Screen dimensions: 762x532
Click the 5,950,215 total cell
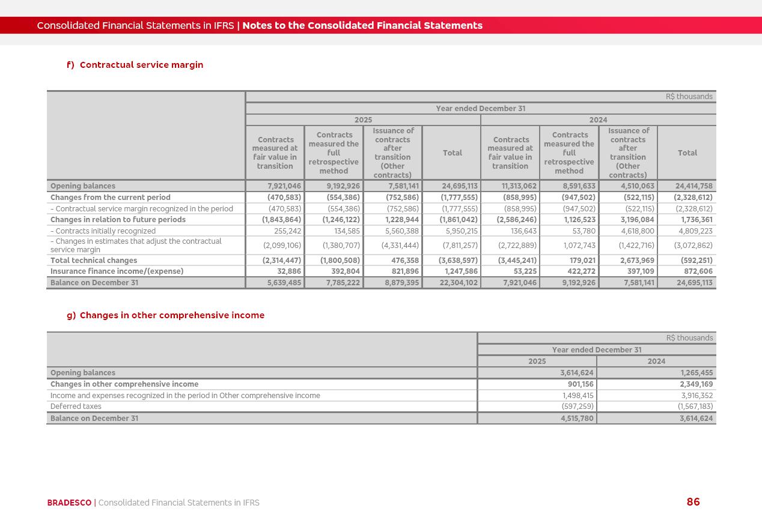click(x=460, y=231)
